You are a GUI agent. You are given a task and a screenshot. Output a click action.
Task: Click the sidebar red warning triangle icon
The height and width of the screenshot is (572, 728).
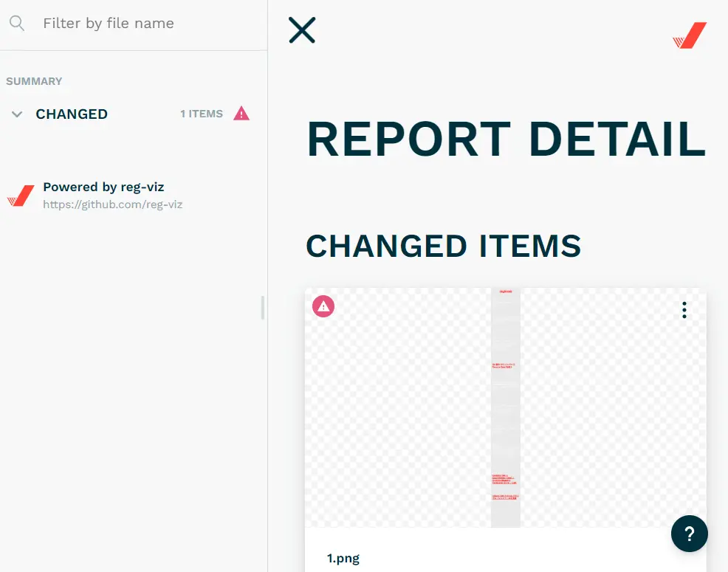(x=241, y=114)
